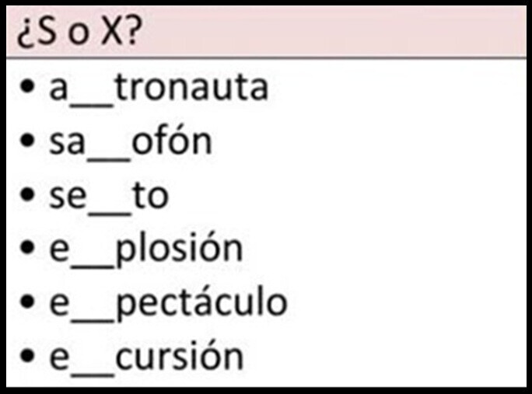This screenshot has width=532, height=394.
Task: Click the blank in e__cursión
Action: (x=92, y=375)
